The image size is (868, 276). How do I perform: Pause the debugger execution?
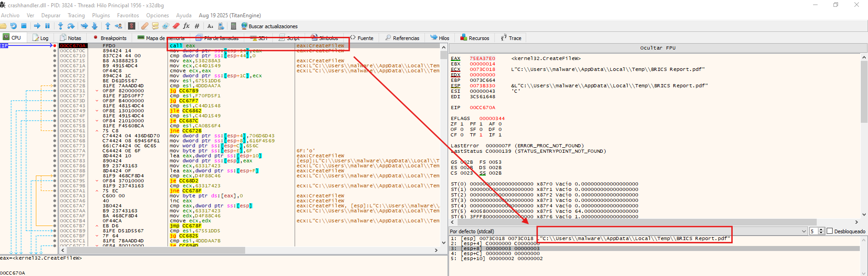47,26
